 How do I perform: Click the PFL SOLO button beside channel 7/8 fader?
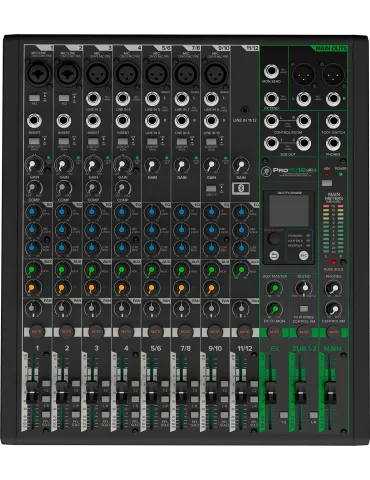(194, 415)
